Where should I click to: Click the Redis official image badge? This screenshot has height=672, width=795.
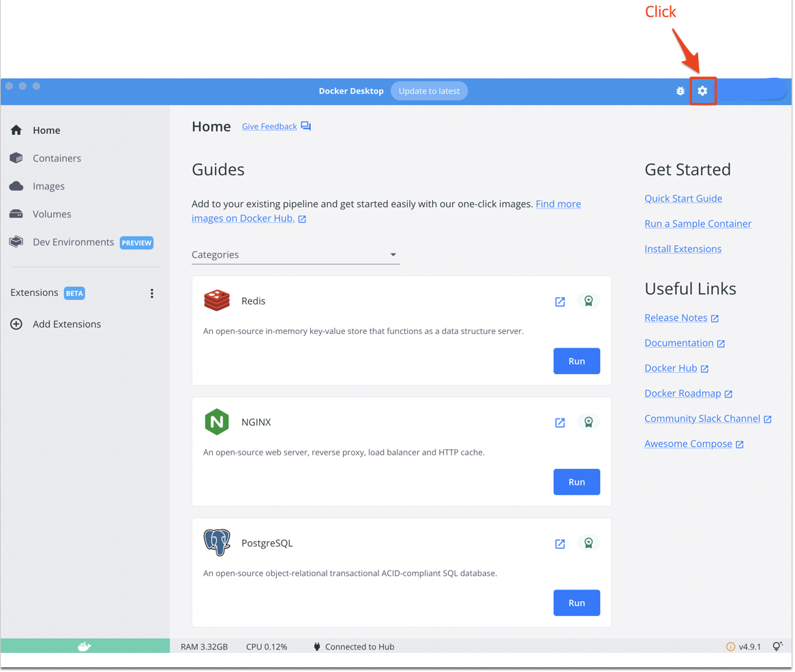[x=589, y=301]
